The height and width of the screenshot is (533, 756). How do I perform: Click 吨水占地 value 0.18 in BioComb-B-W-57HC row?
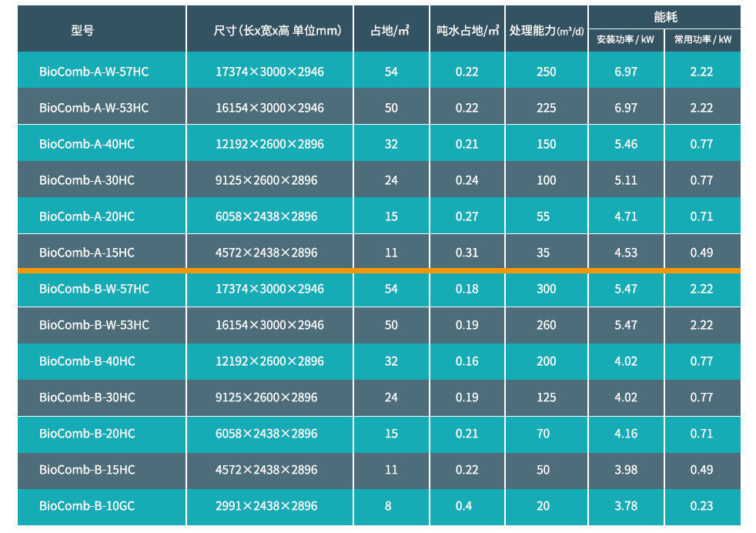point(467,288)
